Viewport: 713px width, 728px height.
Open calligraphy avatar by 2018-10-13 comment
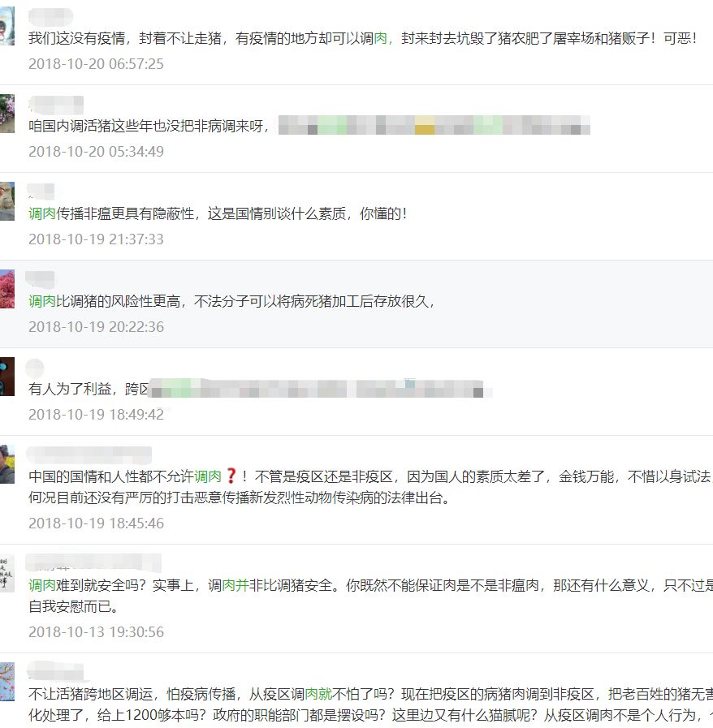pos(7,573)
